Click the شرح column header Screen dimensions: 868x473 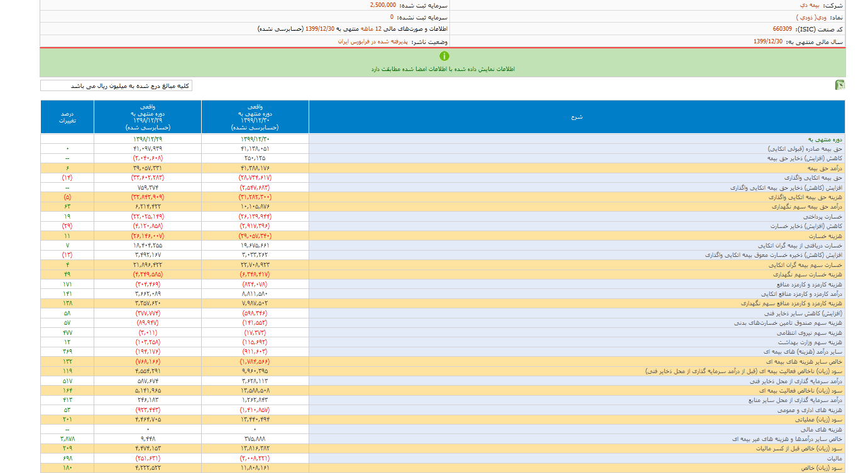576,117
